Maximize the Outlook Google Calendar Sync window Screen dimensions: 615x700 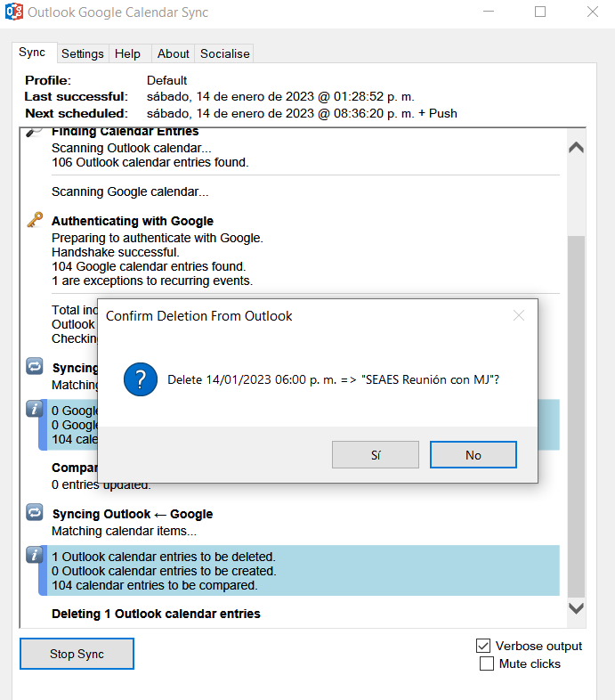pos(540,12)
